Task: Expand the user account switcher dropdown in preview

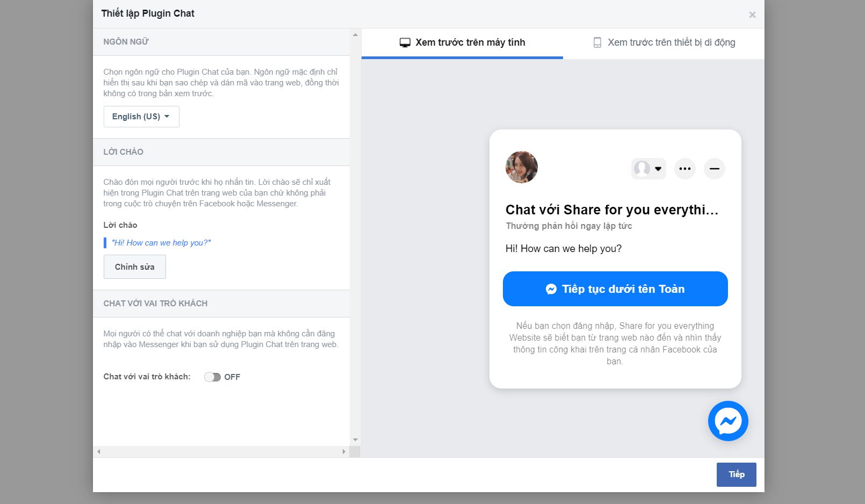Action: pyautogui.click(x=648, y=169)
